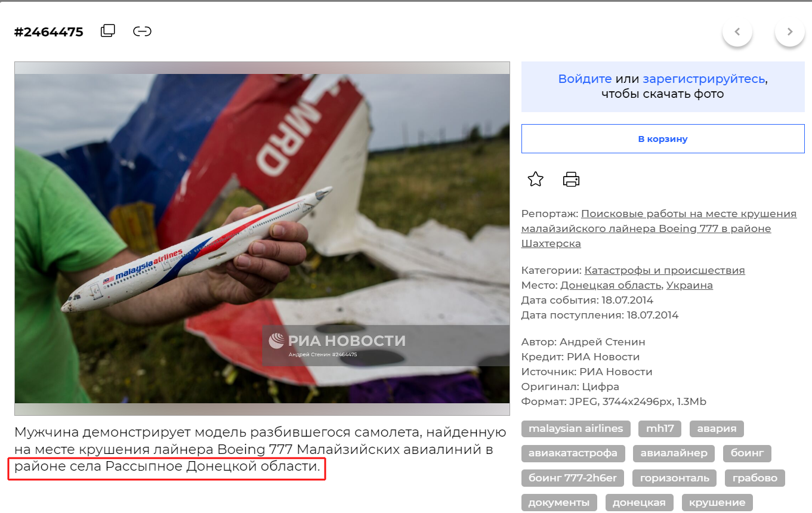
Task: Click the printer icon to print
Action: 571,179
